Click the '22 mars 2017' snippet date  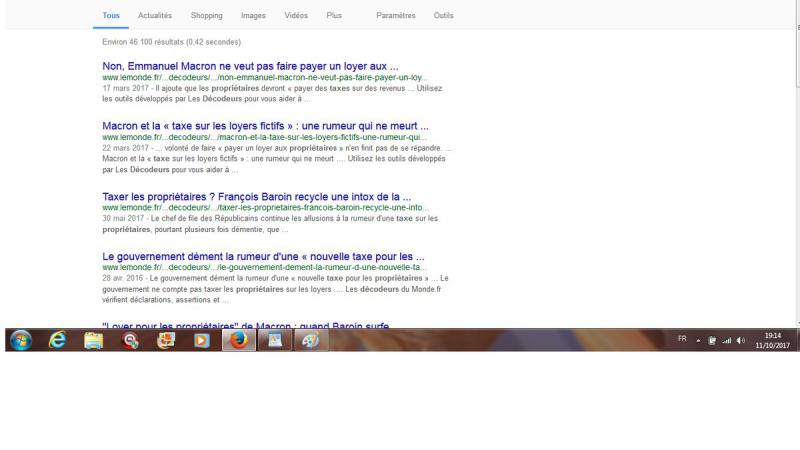pos(126,148)
